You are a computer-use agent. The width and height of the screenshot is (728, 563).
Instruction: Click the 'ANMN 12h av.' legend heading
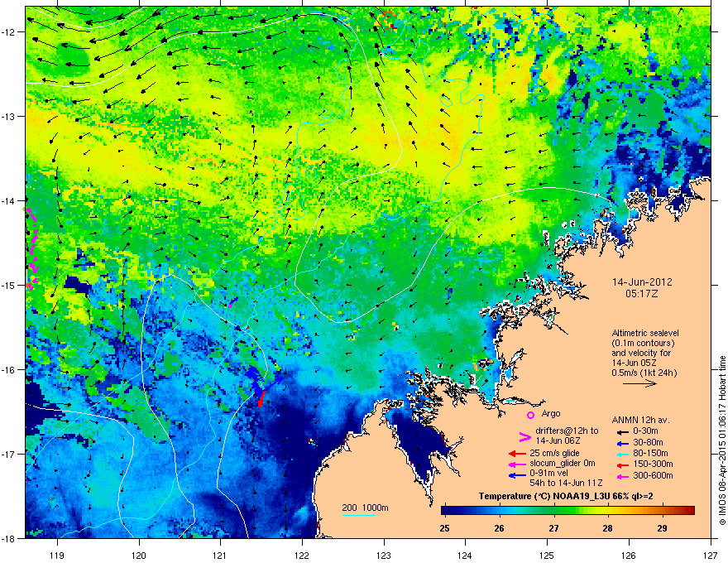coord(640,421)
